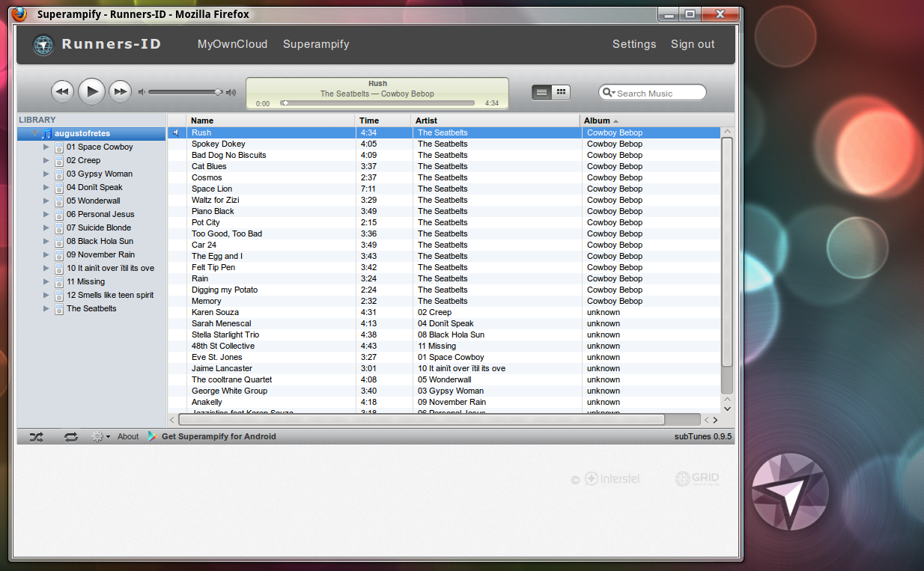Click the horizontal scrollbar of the track list
Screen dimensions: 924x571
pyautogui.click(x=421, y=420)
